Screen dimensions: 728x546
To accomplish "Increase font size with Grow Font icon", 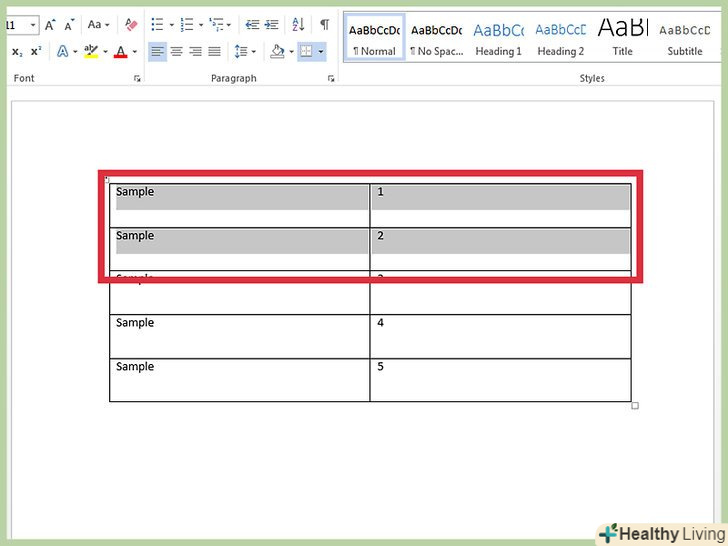I will point(50,25).
